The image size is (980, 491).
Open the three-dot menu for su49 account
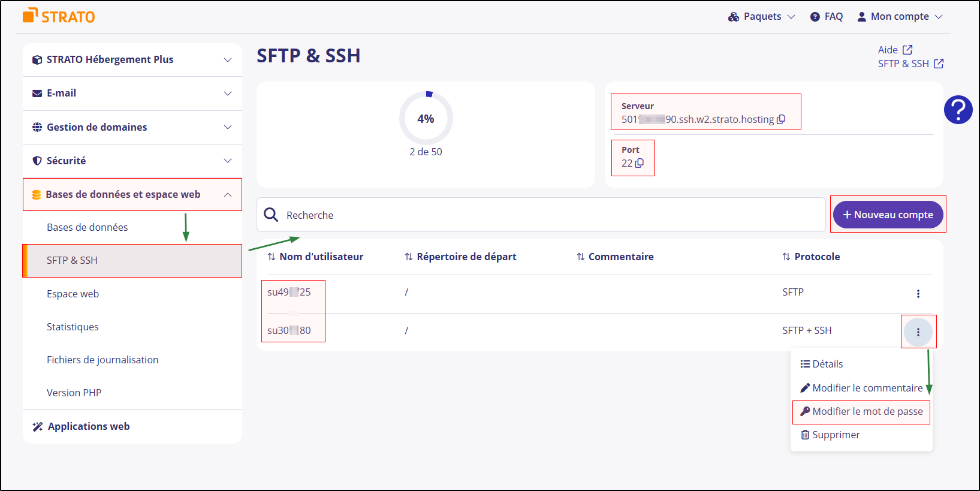click(919, 294)
